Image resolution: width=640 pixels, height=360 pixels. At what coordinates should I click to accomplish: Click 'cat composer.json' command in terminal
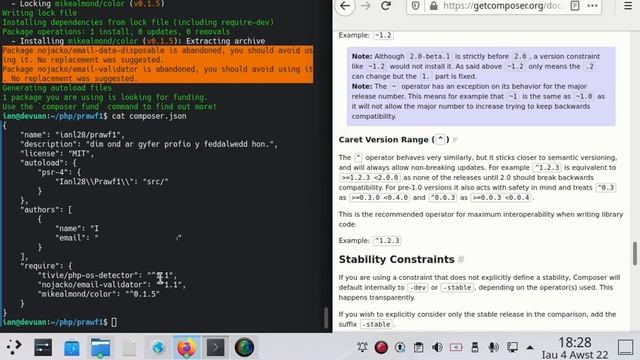[x=149, y=116]
